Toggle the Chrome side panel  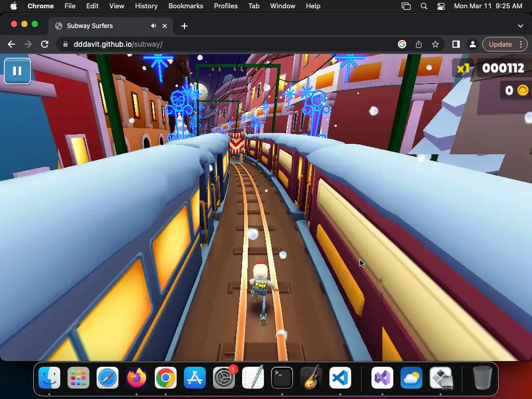point(456,45)
